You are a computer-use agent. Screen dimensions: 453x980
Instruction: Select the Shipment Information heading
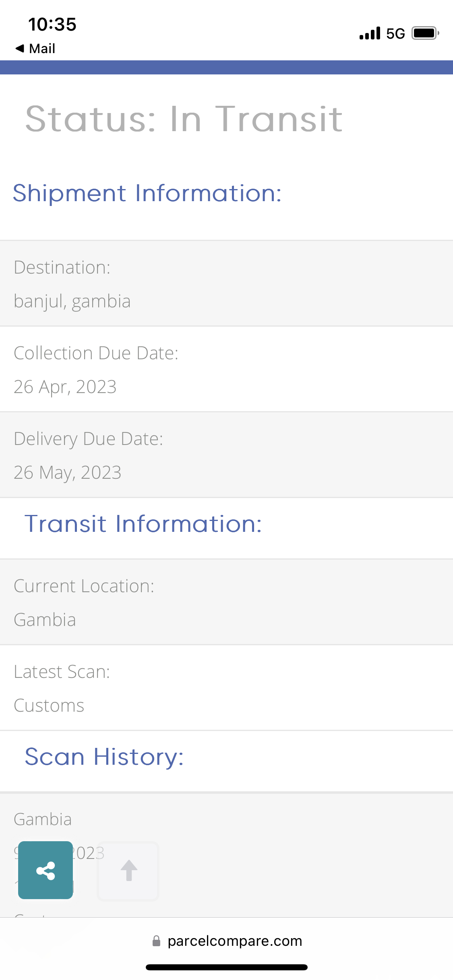click(x=147, y=193)
